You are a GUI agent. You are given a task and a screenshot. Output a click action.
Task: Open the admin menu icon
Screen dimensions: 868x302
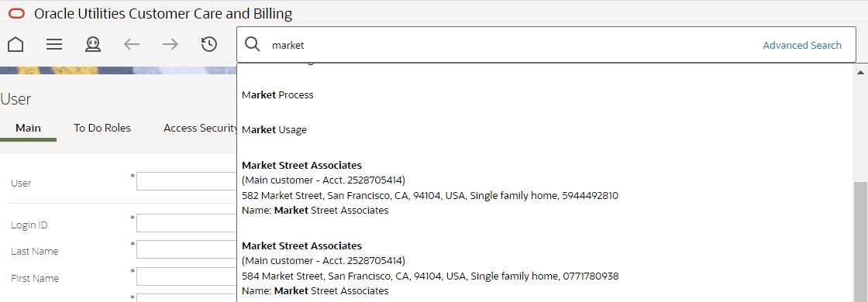coord(92,44)
